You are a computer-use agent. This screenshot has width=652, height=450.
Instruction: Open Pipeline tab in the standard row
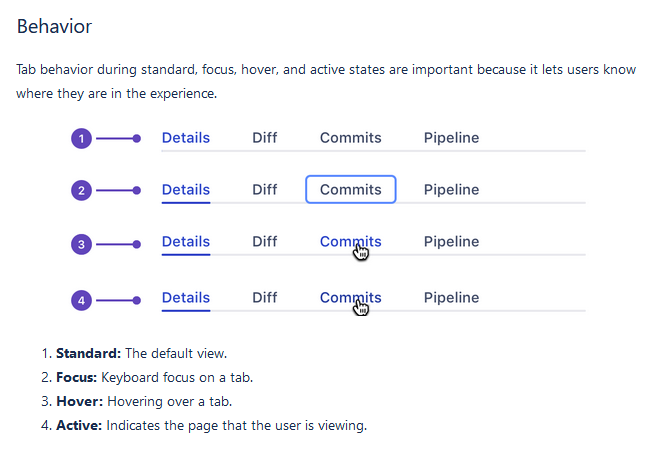451,138
